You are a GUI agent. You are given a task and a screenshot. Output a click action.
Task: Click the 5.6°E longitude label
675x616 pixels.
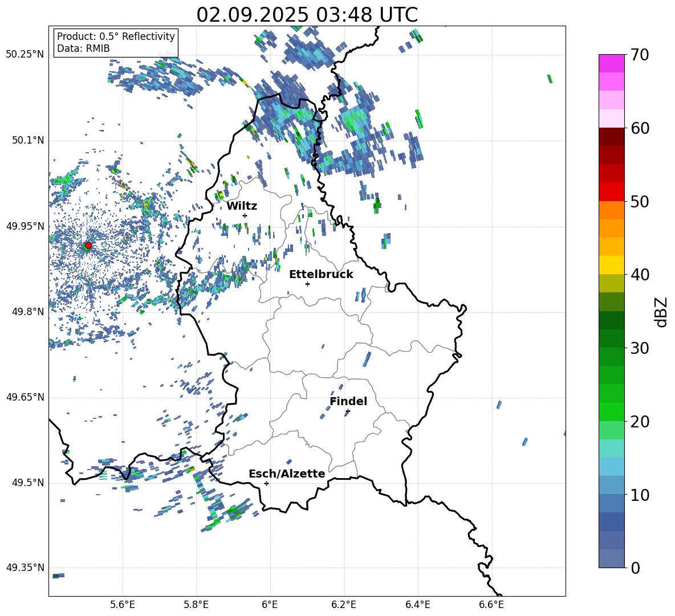(122, 605)
